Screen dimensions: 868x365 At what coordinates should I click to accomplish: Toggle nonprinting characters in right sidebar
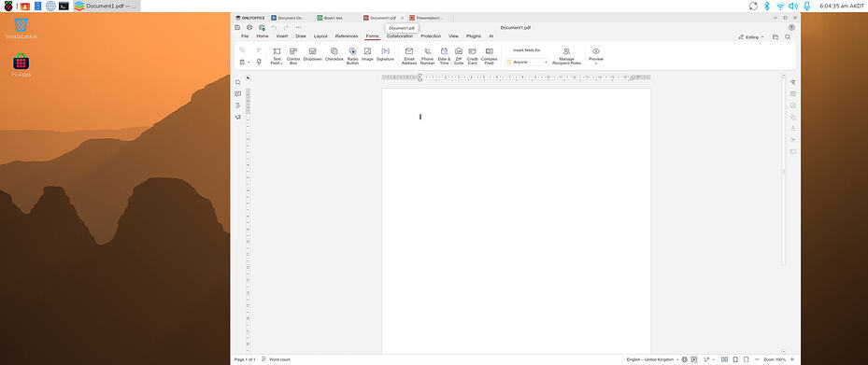792,82
